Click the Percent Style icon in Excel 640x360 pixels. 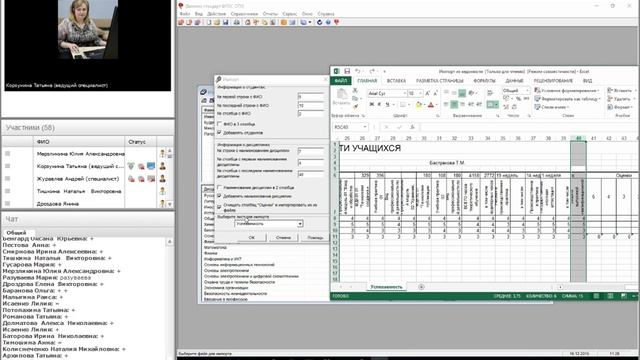(x=518, y=98)
